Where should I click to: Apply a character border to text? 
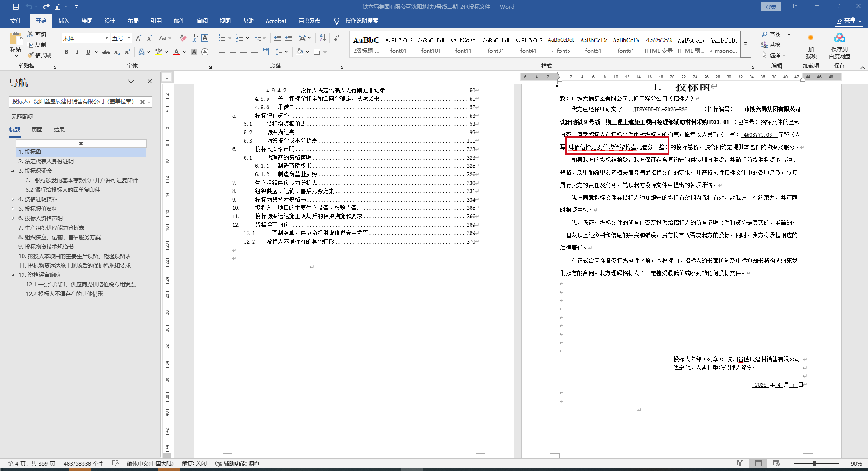(x=205, y=38)
